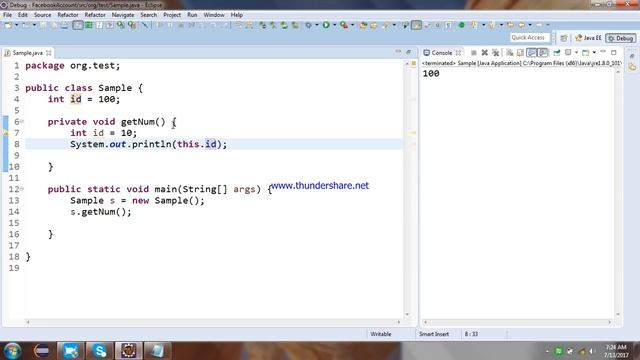Viewport: 640px width, 360px height.
Task: Click the Clear Console icon
Action: coord(509,53)
